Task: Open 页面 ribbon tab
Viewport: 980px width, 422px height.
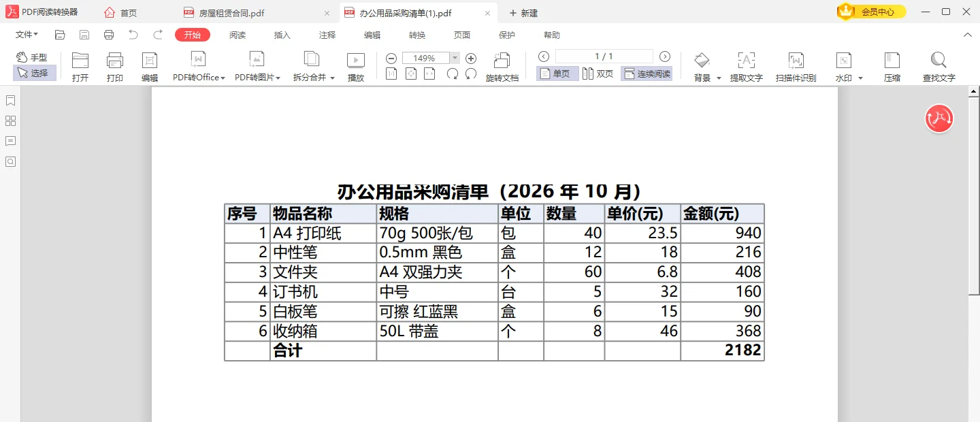Action: (x=462, y=35)
